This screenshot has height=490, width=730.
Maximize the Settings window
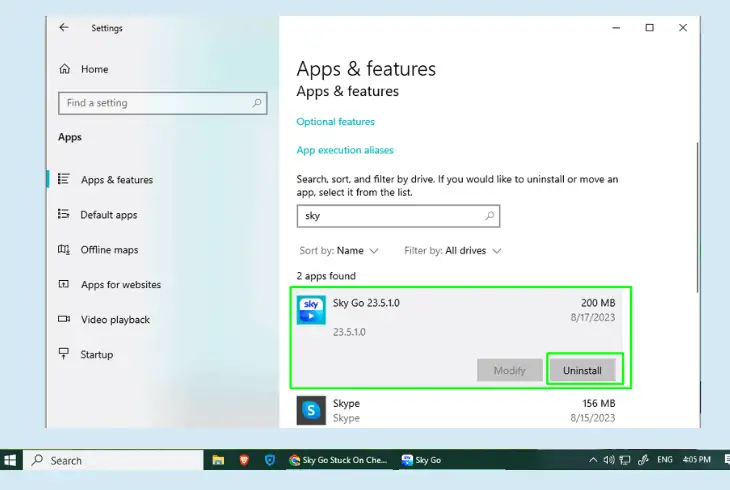coord(649,28)
